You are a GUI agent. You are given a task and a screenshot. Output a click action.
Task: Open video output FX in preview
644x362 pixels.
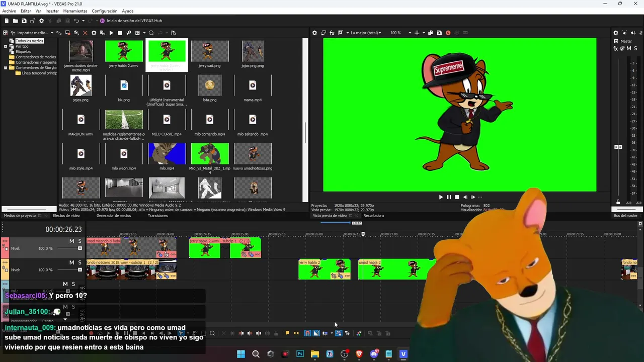[332, 33]
